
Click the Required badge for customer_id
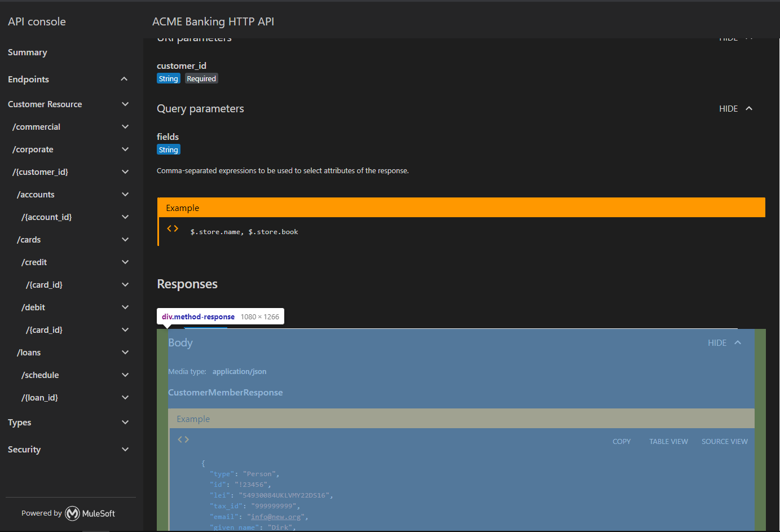click(x=201, y=78)
